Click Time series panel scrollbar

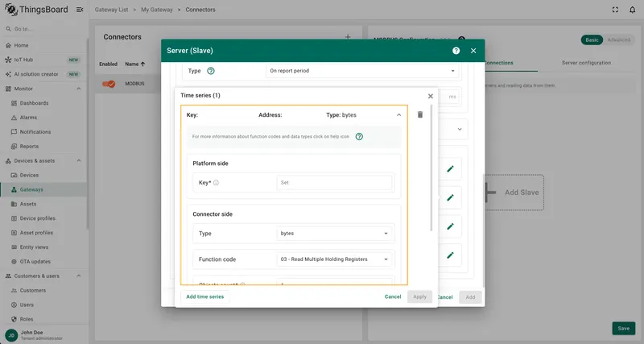[x=431, y=168]
